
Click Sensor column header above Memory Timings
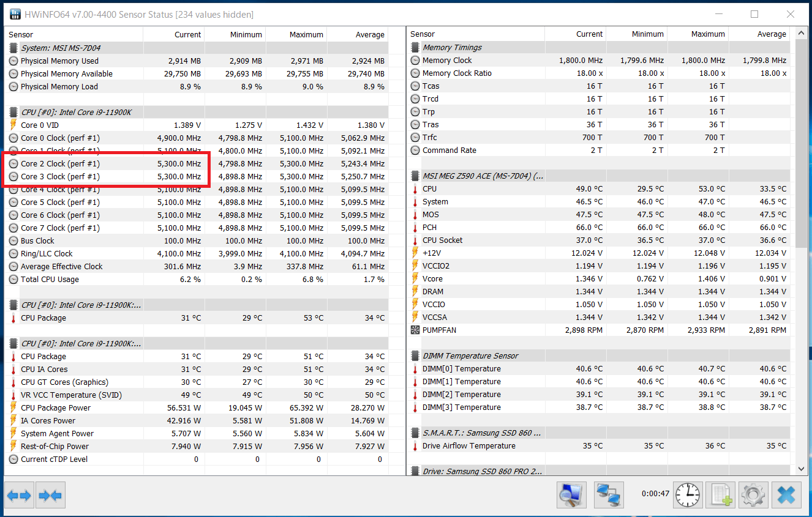click(x=476, y=34)
